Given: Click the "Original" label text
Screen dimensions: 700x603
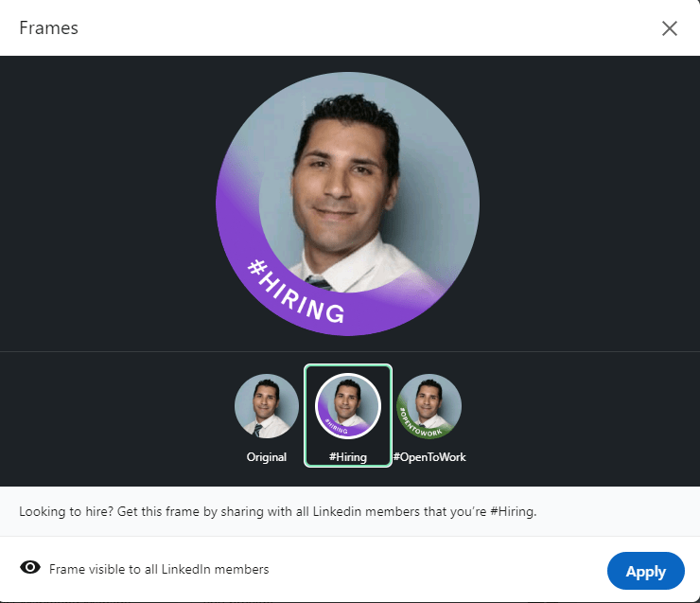Looking at the screenshot, I should pyautogui.click(x=267, y=457).
